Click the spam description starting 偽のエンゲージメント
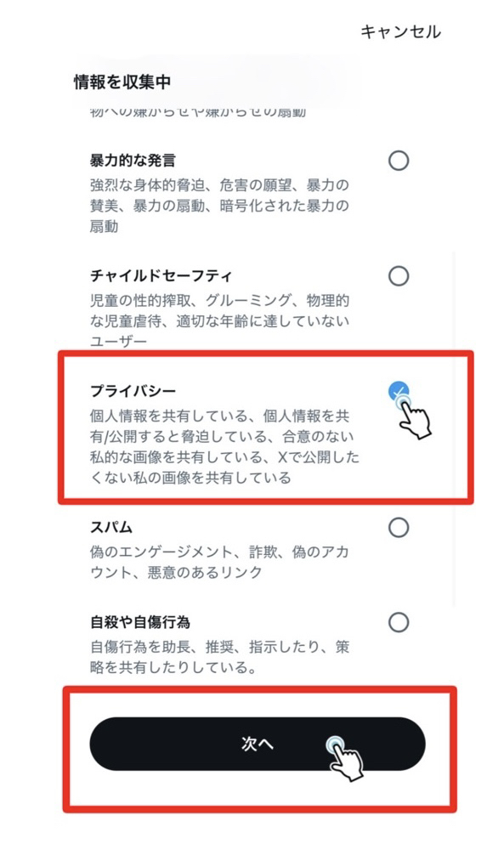The height and width of the screenshot is (855, 504). (x=219, y=562)
